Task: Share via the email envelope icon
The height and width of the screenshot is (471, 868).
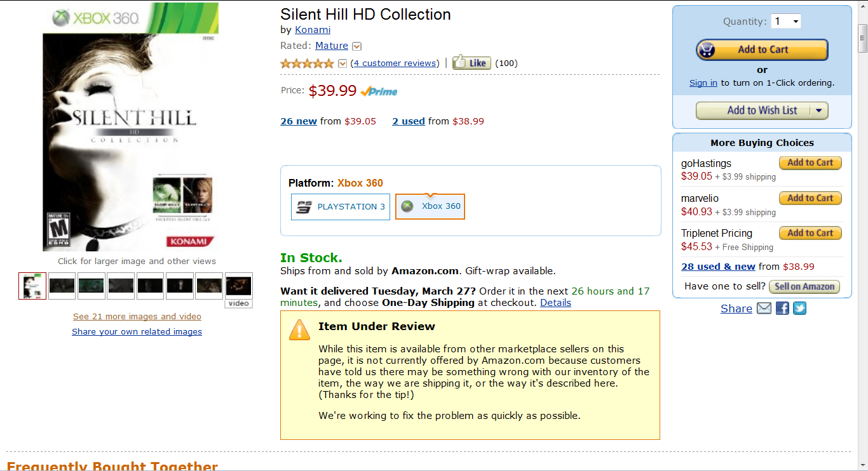Action: tap(764, 308)
